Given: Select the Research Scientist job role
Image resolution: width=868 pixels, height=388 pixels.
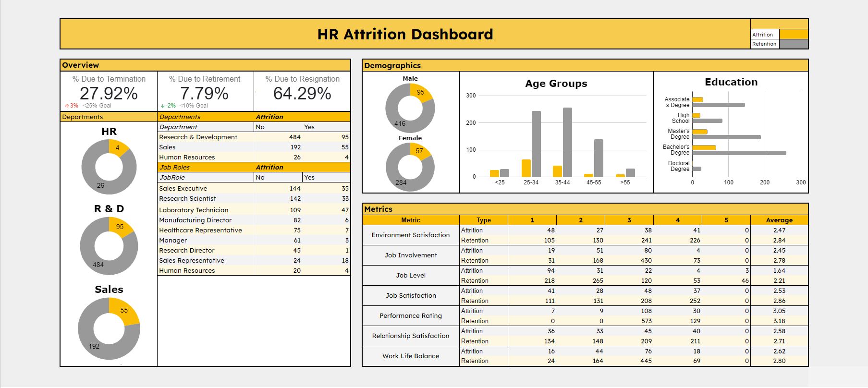Looking at the screenshot, I should (187, 198).
